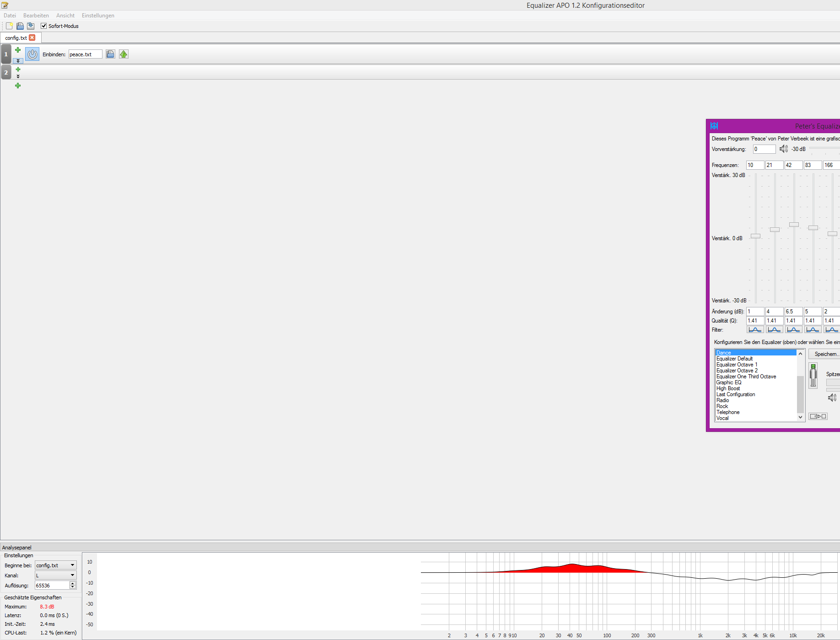This screenshot has height=640, width=840.
Task: Create a new configuration file from toolbar
Action: (x=9, y=26)
